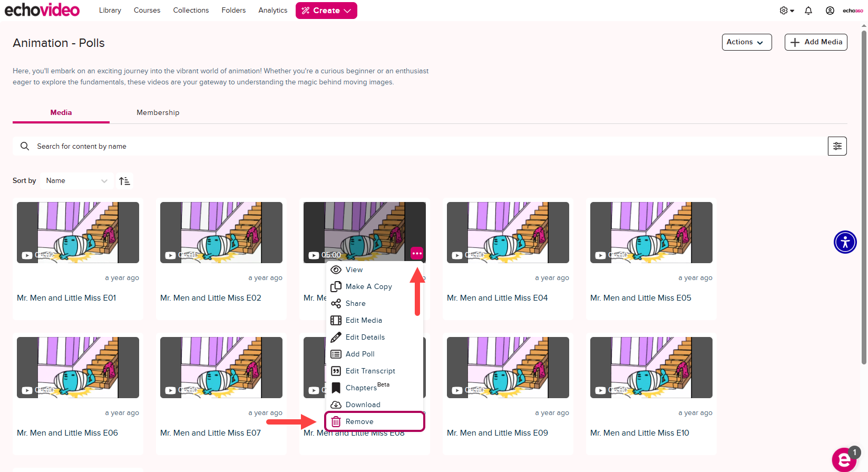Open Mr. Men and Little Miss E06 title
The width and height of the screenshot is (868, 472).
(x=67, y=433)
